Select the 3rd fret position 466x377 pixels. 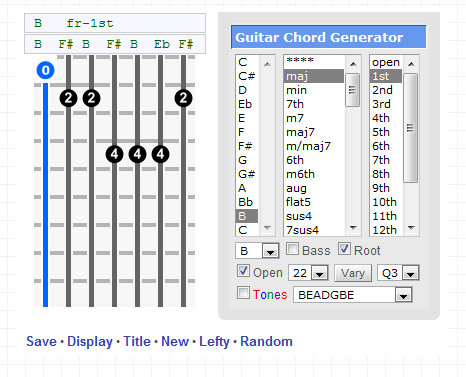(386, 104)
